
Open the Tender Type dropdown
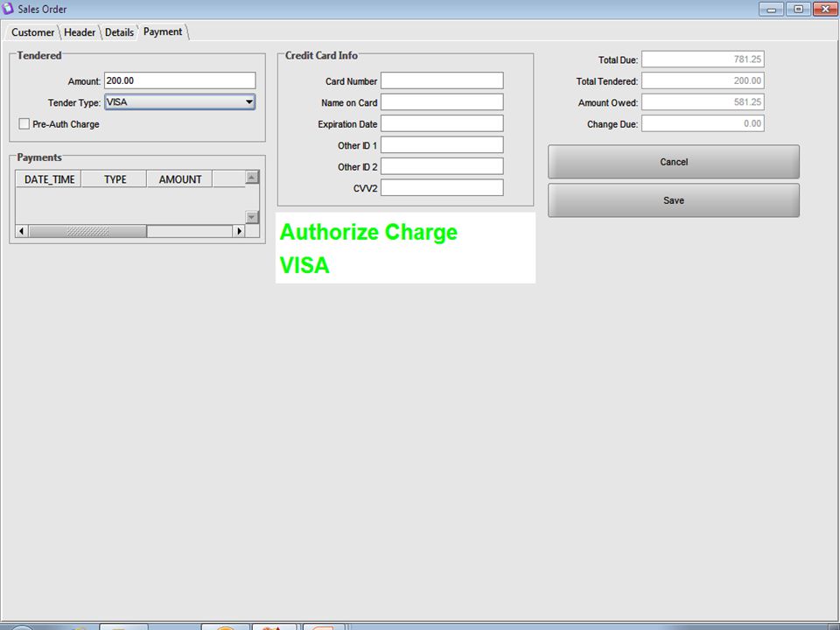point(180,101)
